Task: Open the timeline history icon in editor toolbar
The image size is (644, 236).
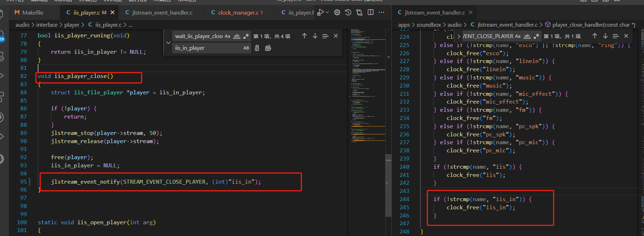Action: point(348,12)
